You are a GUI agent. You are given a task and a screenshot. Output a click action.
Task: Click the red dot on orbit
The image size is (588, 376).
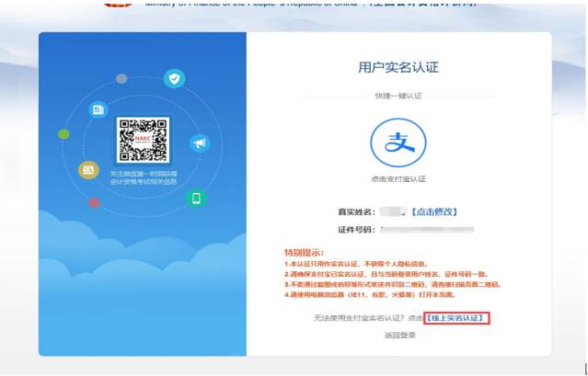pos(94,202)
